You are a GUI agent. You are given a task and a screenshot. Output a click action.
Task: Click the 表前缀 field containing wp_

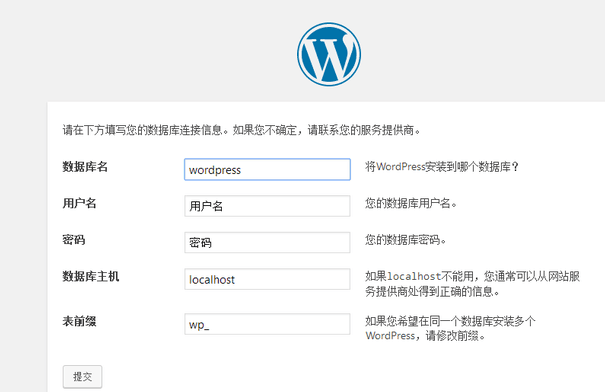pos(267,324)
